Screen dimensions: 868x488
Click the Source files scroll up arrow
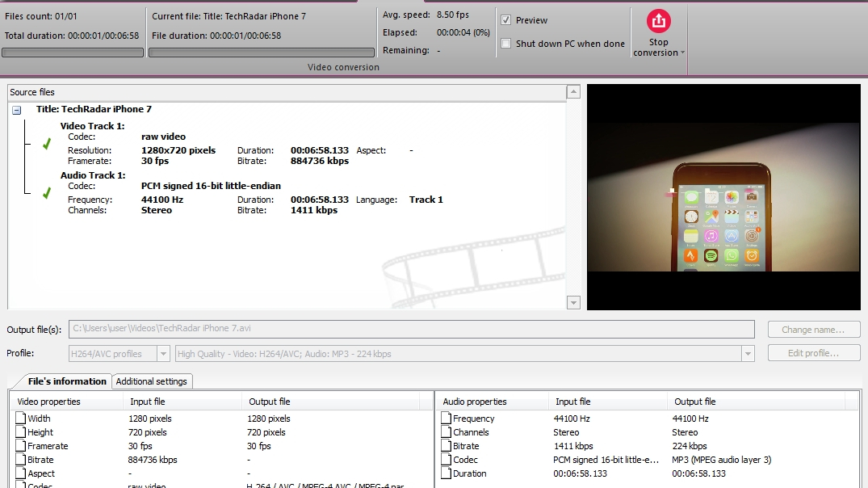[573, 92]
